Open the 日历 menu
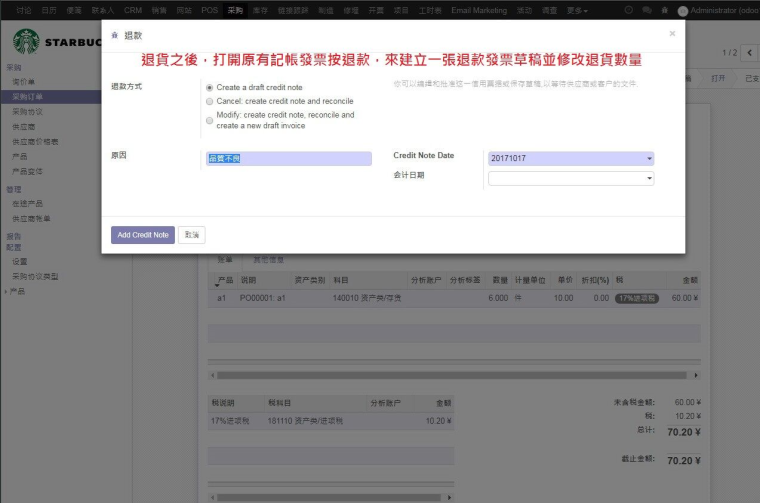Image resolution: width=760 pixels, height=503 pixels. [48, 10]
